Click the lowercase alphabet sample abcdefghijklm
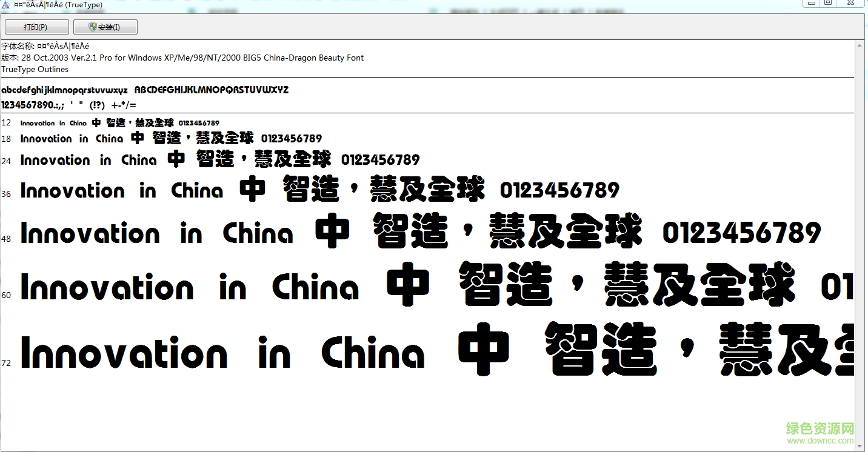The image size is (868, 452). [x=64, y=90]
